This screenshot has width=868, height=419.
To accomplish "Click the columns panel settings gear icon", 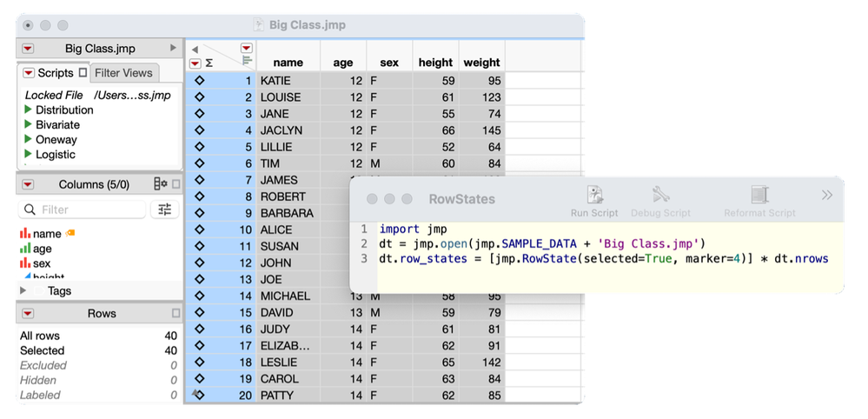I will [x=161, y=183].
